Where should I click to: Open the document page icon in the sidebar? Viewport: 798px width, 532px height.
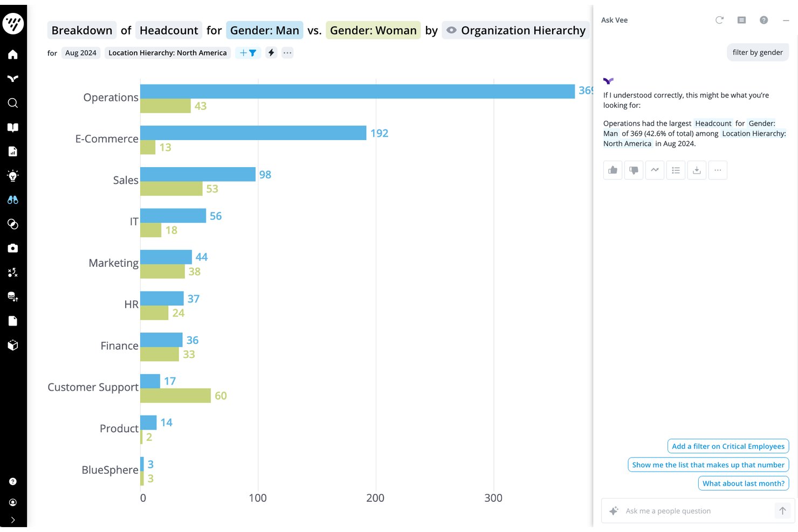[13, 321]
